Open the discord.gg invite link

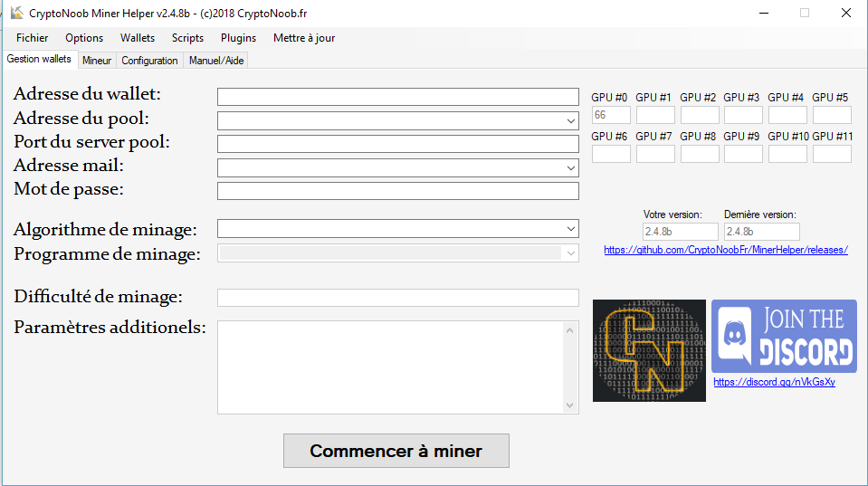pos(774,382)
